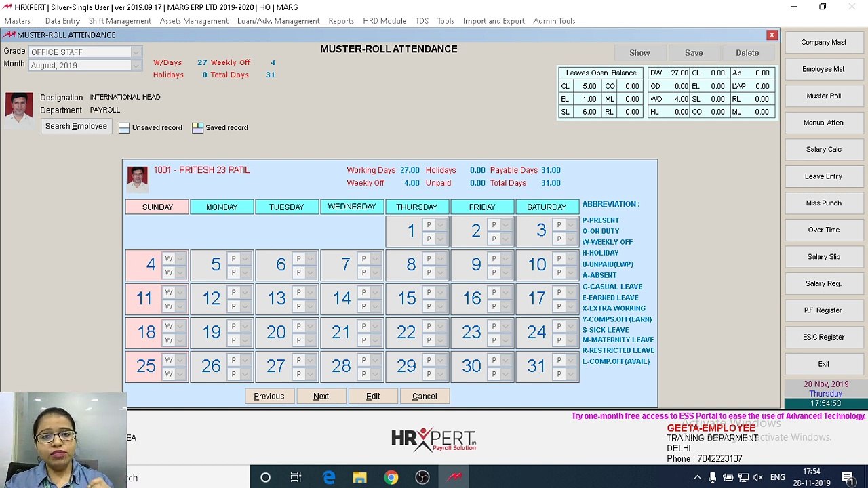Click the ESS Portal free access promo text
This screenshot has width=868, height=488.
[x=717, y=416]
